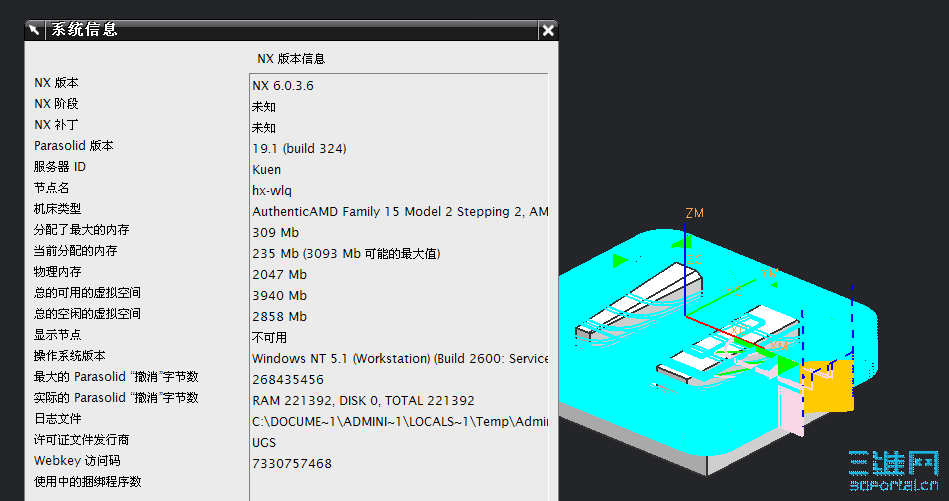The height and width of the screenshot is (501, 949).
Task: Click the '许可证文件发行商' label
Action: (x=81, y=440)
